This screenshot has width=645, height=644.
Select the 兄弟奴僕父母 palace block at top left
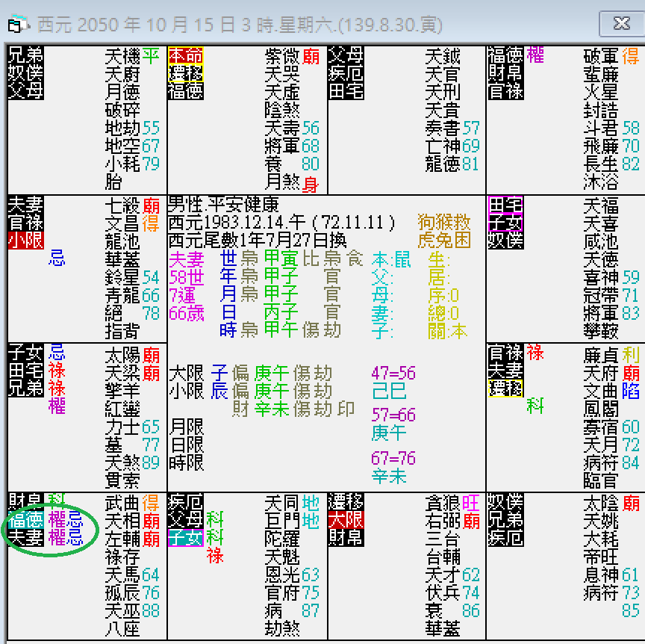[25, 71]
